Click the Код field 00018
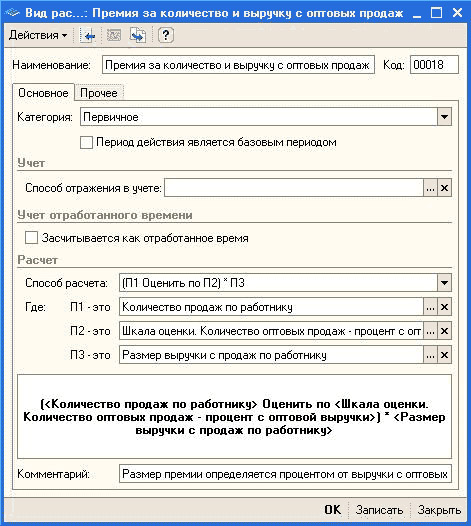Viewport: 471px width, 526px height. (434, 65)
